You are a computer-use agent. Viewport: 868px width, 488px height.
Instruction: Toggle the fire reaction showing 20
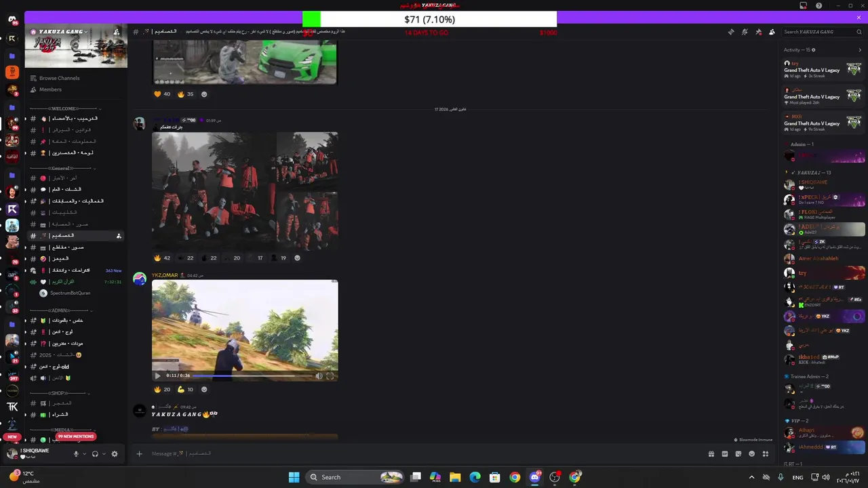tap(162, 390)
